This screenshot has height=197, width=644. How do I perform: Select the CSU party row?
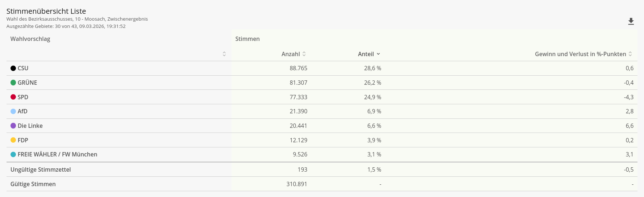pyautogui.click(x=23, y=68)
